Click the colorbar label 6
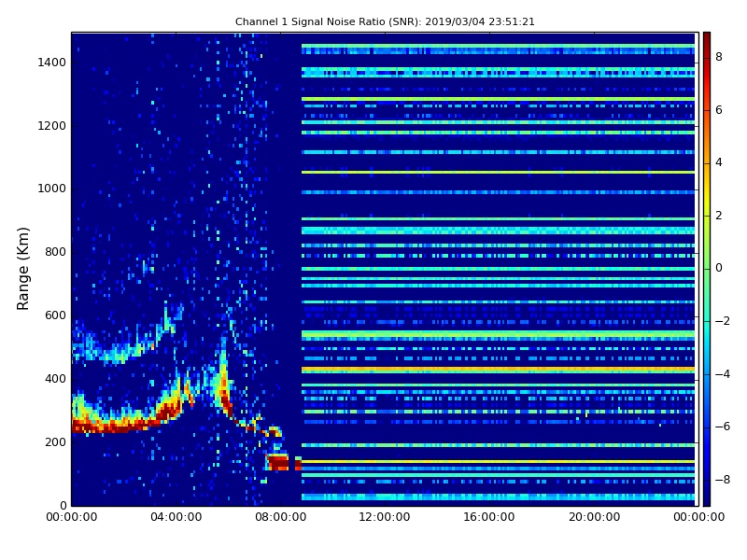 [x=719, y=110]
